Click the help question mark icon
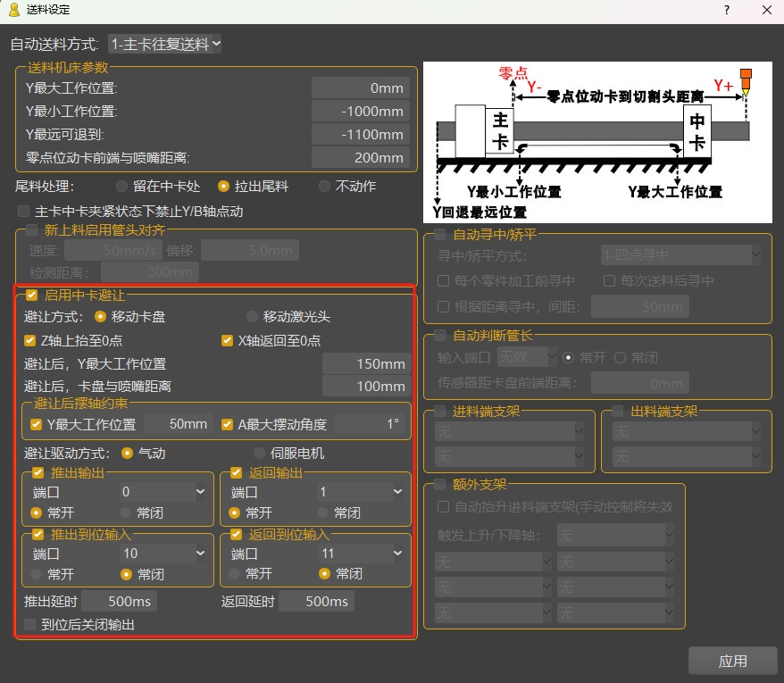The width and height of the screenshot is (784, 683). coord(727,11)
